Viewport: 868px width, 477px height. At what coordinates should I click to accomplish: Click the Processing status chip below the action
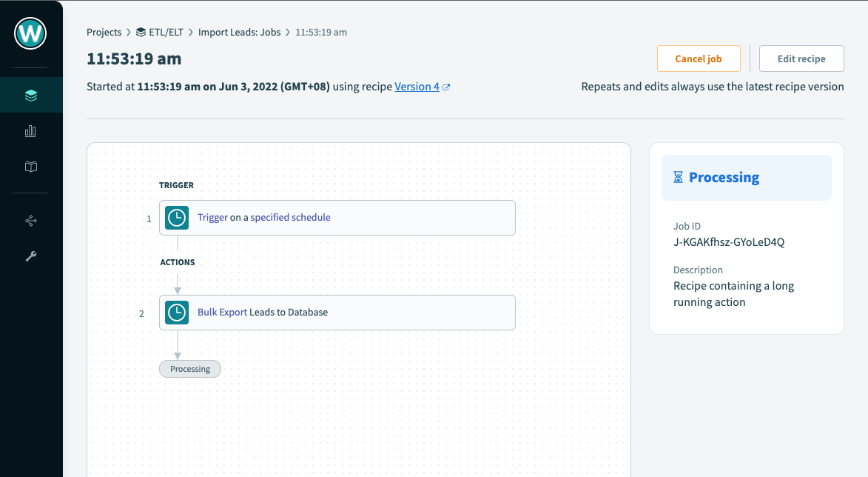189,368
